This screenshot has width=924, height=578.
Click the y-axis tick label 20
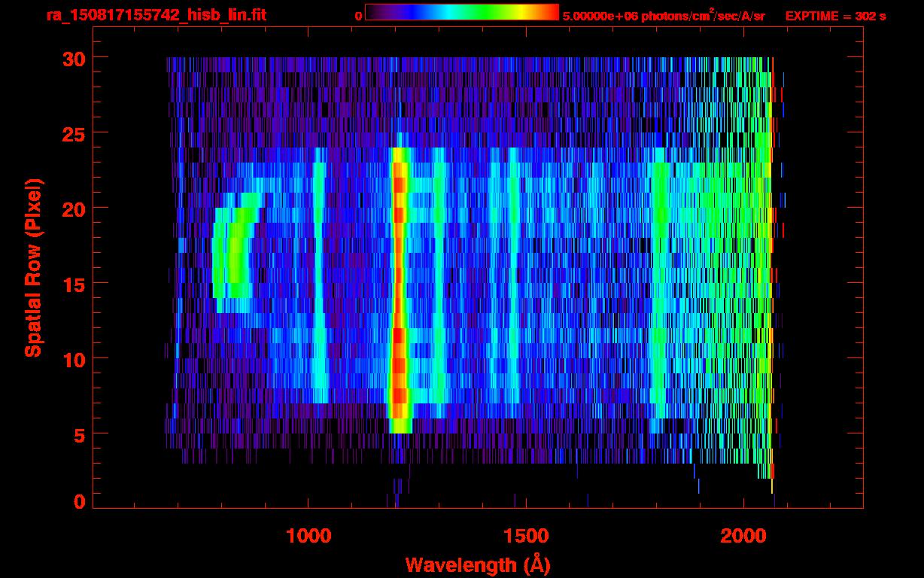72,208
